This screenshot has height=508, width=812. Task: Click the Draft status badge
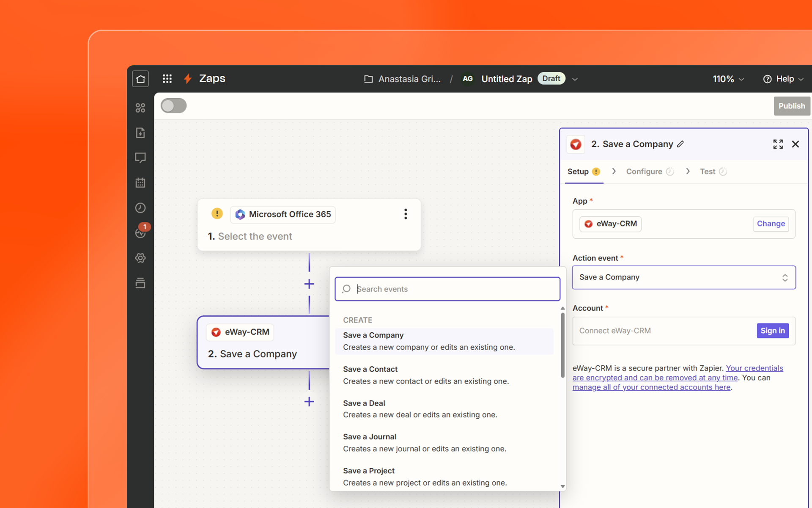click(x=551, y=78)
